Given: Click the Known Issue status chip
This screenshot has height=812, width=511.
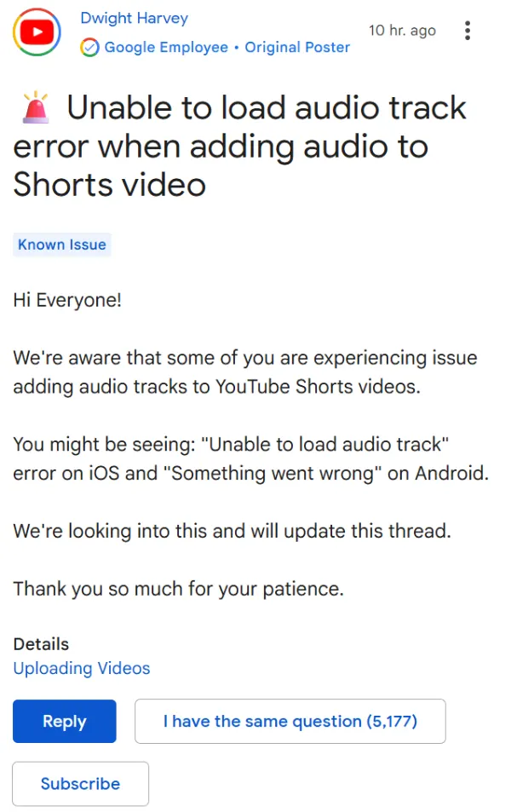Looking at the screenshot, I should (61, 245).
